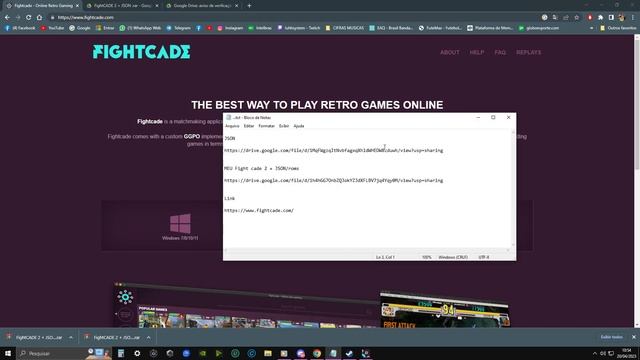Open the File Explorer icon on taskbar
Image resolution: width=640 pixels, height=360 pixels.
coord(268,353)
